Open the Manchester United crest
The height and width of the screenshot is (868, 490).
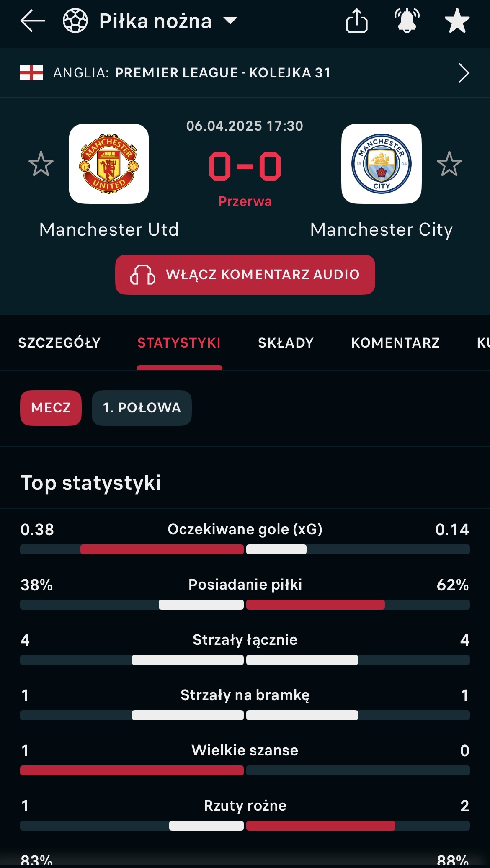(x=109, y=164)
